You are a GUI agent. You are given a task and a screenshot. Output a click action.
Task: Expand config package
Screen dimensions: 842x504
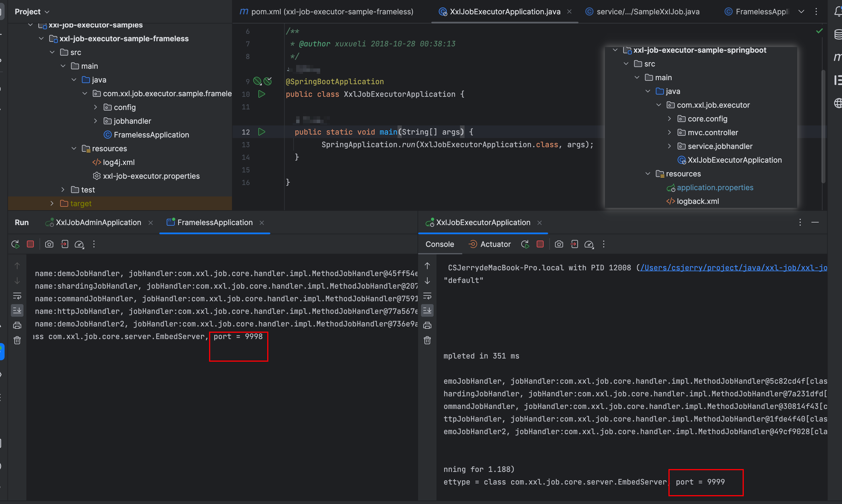[95, 107]
